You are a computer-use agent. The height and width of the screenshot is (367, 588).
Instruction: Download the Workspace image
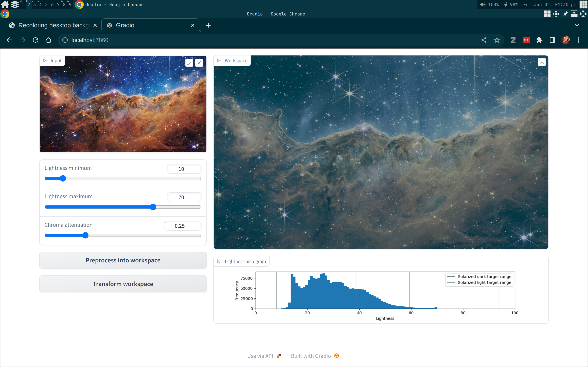click(542, 62)
